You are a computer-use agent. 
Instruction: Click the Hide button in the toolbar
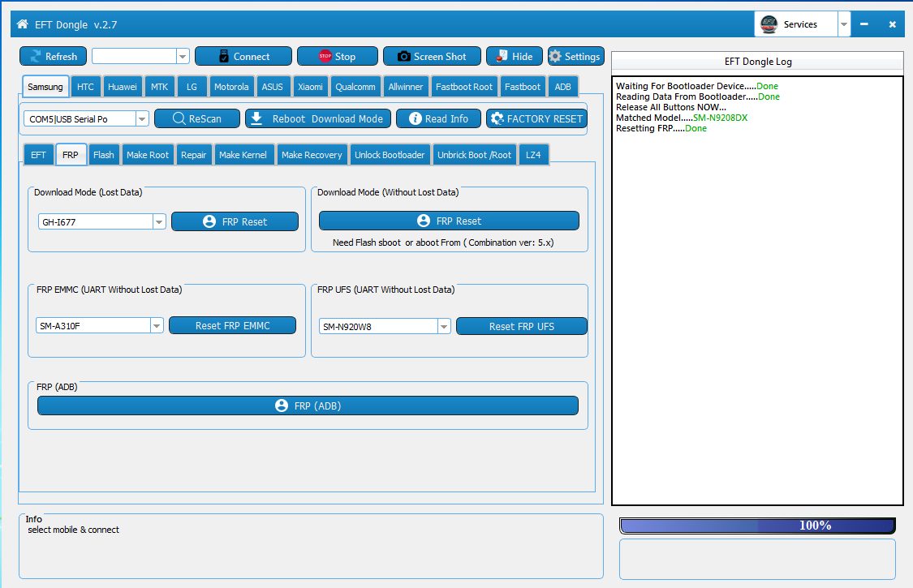[514, 56]
